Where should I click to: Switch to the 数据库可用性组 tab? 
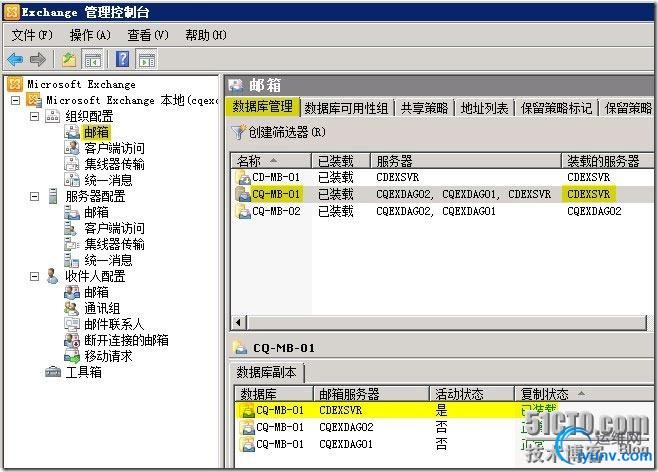click(x=346, y=108)
